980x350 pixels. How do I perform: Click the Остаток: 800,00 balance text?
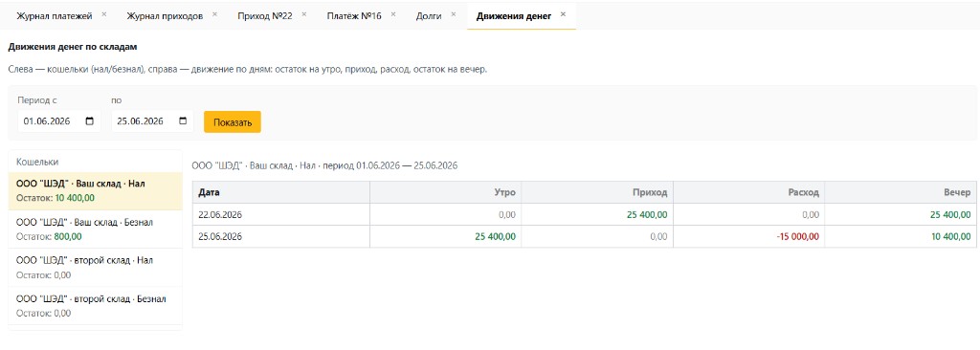[49, 236]
